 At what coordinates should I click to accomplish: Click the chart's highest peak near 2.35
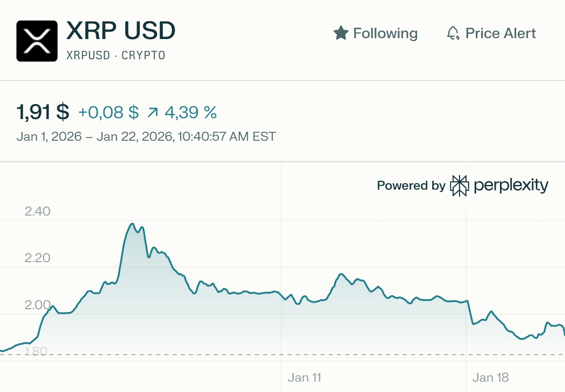tap(133, 223)
